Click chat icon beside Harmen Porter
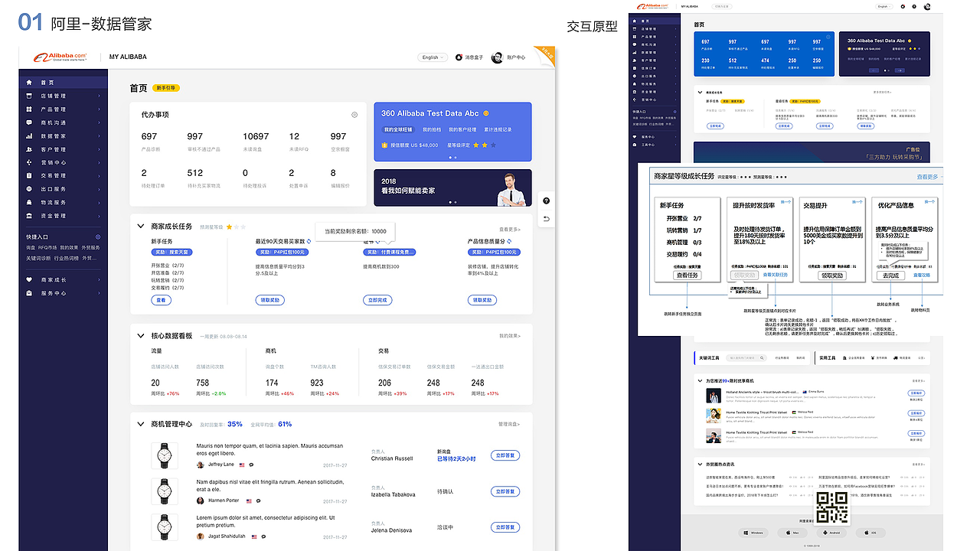The height and width of the screenshot is (551, 980). [259, 500]
